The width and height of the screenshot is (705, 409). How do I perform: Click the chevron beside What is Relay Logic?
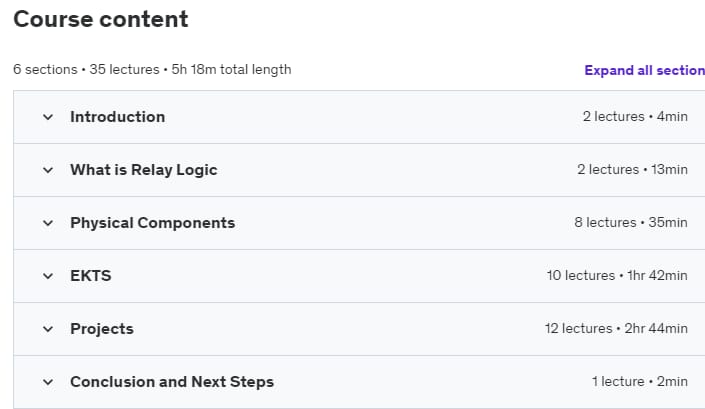pyautogui.click(x=47, y=170)
